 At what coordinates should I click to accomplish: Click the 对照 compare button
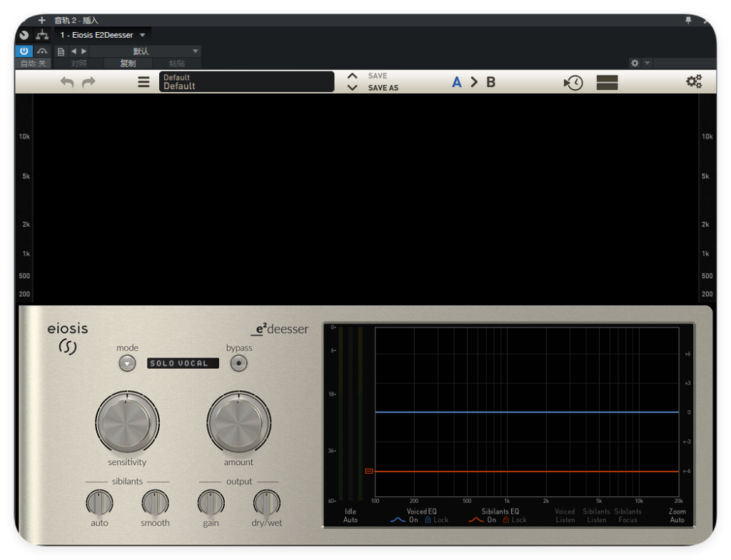(79, 63)
